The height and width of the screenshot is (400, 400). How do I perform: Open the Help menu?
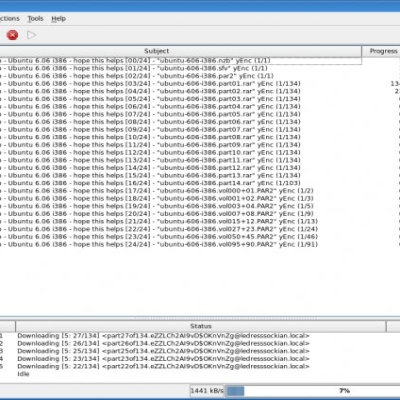click(x=58, y=19)
